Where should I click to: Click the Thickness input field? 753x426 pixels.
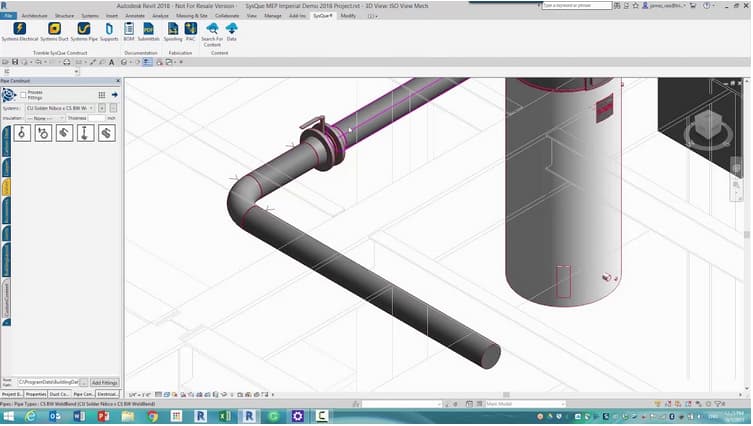click(x=96, y=118)
